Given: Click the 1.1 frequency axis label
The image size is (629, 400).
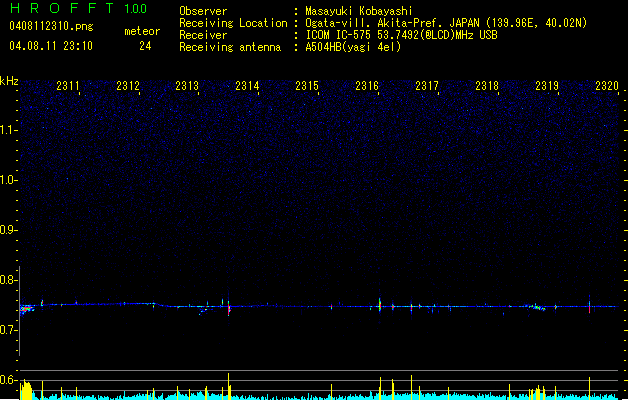Looking at the screenshot, I should pos(9,130).
